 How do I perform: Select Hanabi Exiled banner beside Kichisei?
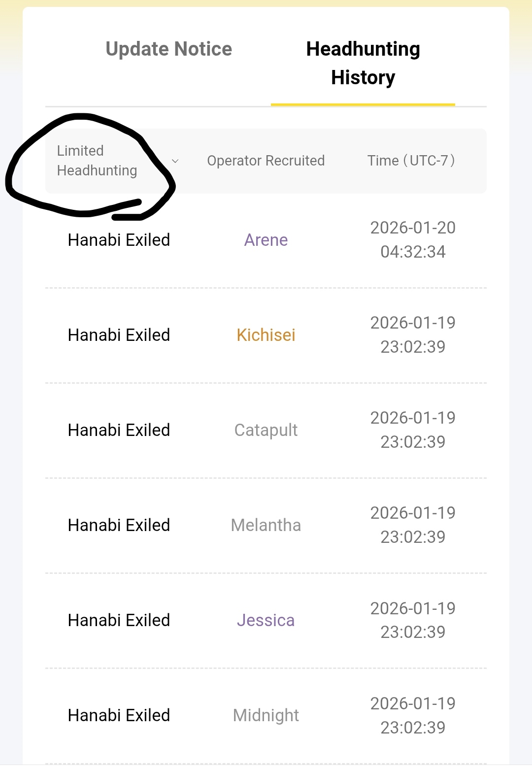[x=119, y=335]
